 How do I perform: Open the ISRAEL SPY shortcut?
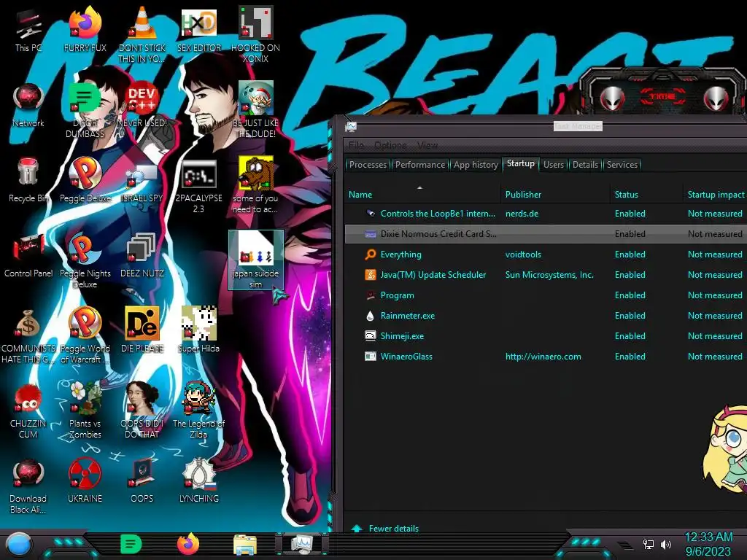click(x=142, y=184)
